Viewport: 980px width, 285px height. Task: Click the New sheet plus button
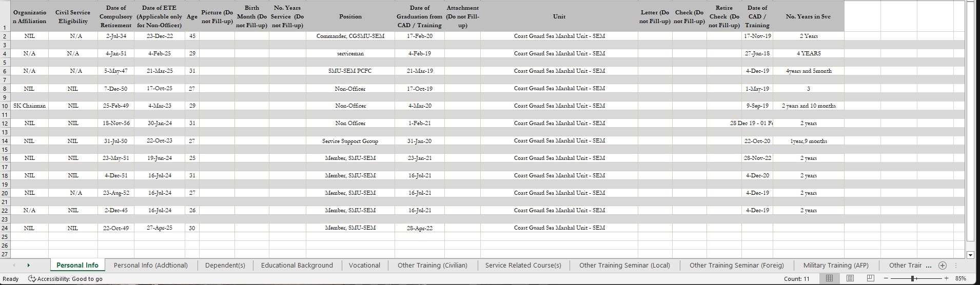[942, 266]
